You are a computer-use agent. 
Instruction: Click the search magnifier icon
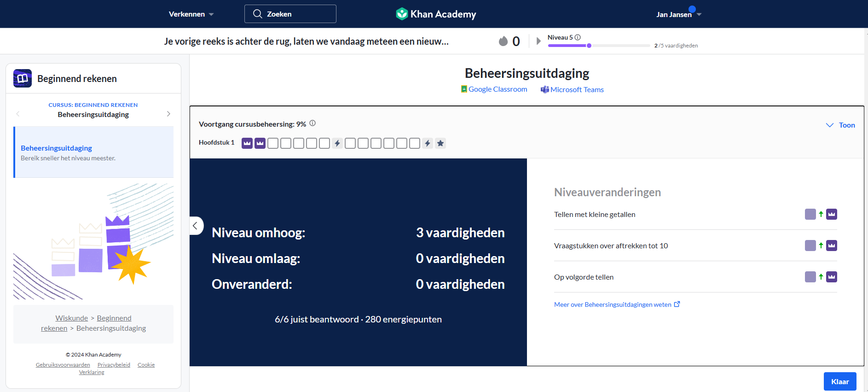click(x=258, y=14)
